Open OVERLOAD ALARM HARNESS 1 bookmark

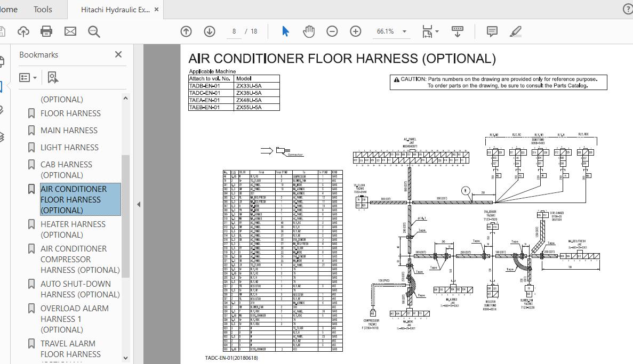click(x=74, y=319)
